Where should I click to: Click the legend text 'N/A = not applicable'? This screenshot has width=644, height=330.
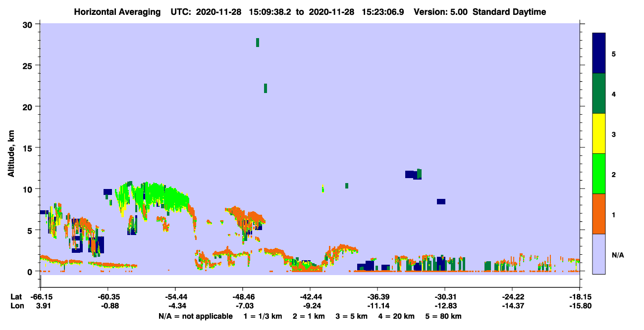(195, 316)
